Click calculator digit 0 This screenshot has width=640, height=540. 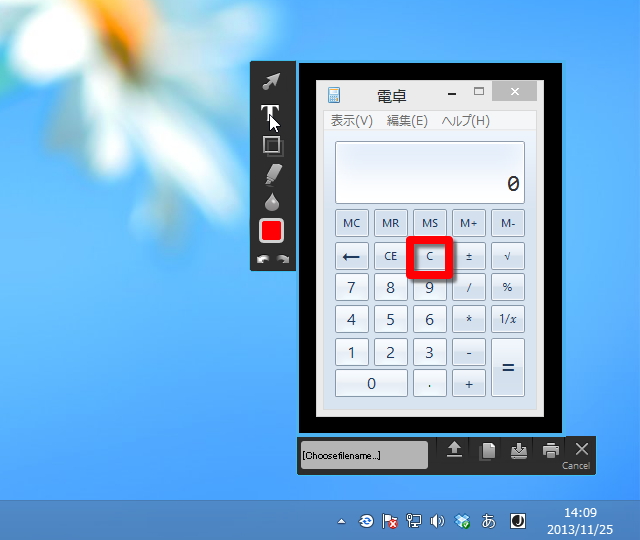371,383
